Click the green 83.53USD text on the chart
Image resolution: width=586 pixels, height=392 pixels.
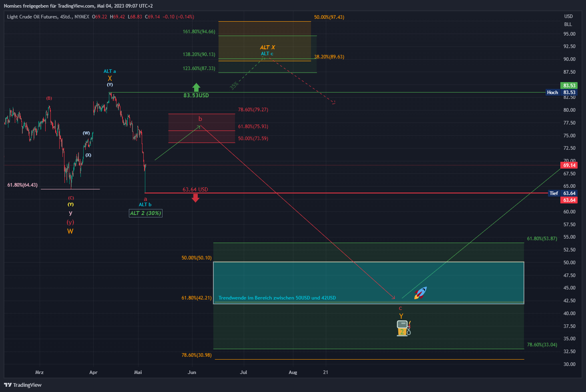pos(196,95)
